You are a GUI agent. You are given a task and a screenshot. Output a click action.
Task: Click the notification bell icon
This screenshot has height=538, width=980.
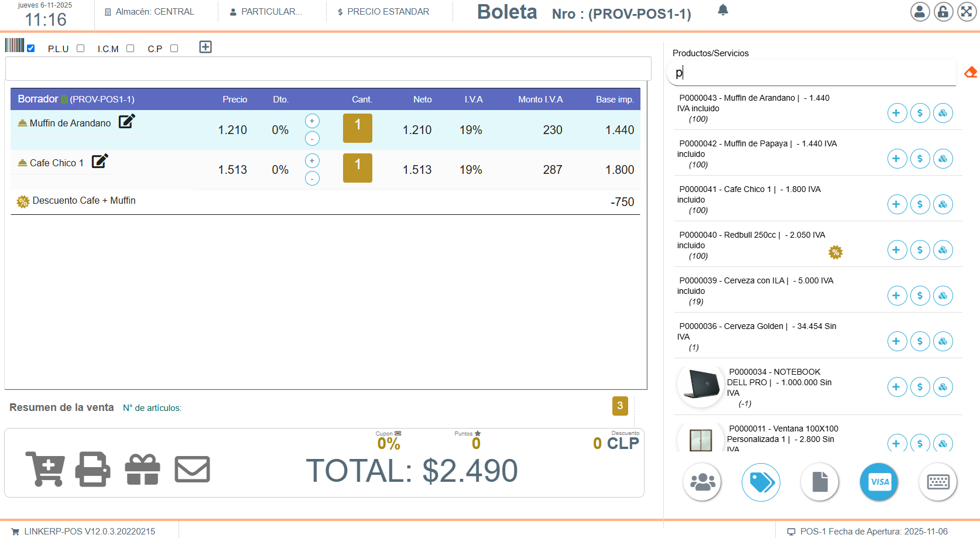(723, 10)
